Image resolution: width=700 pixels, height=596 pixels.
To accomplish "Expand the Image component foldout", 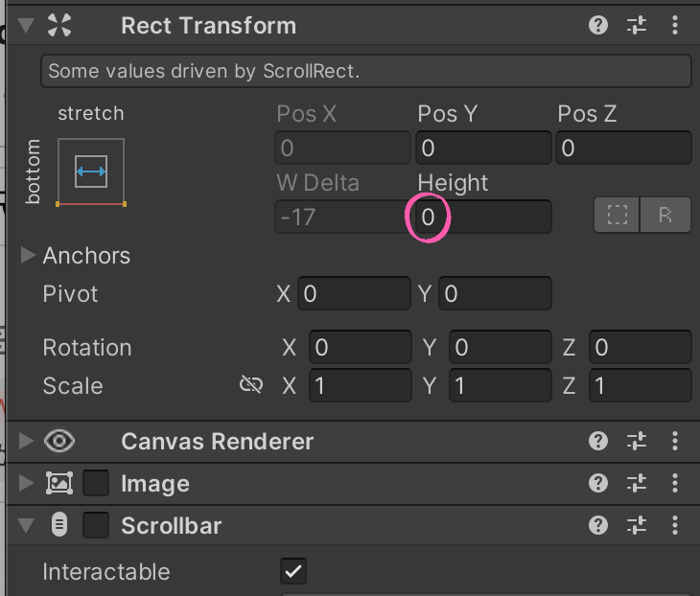I will pyautogui.click(x=27, y=483).
